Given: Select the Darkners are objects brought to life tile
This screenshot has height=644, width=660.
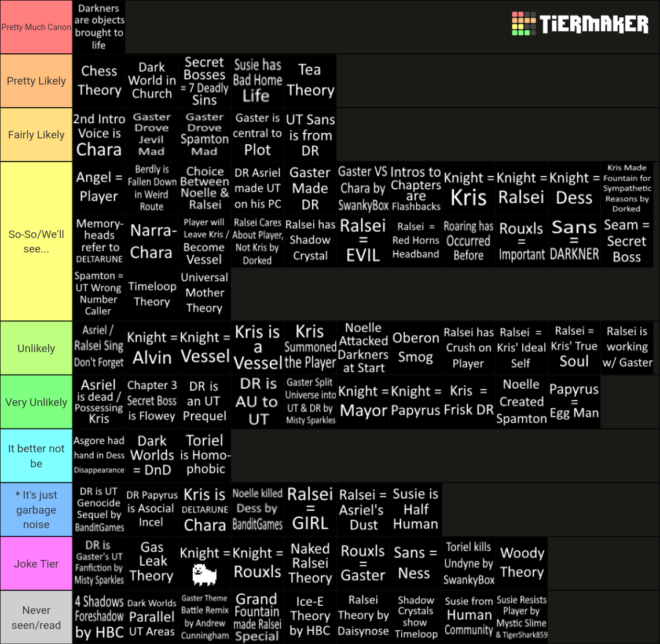Looking at the screenshot, I should (x=99, y=27).
